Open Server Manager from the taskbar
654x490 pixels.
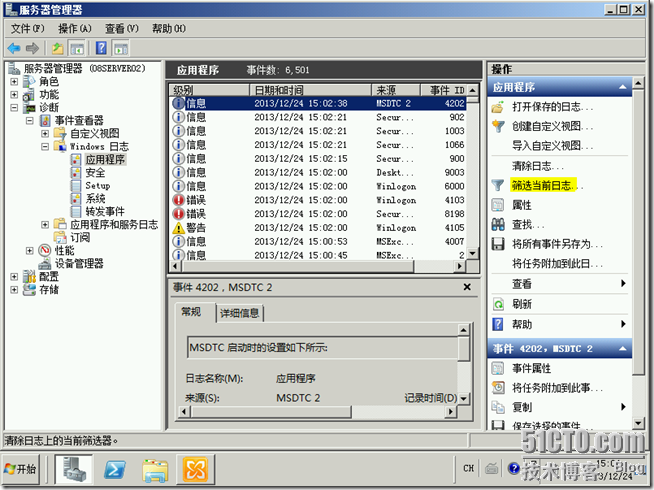click(x=73, y=469)
